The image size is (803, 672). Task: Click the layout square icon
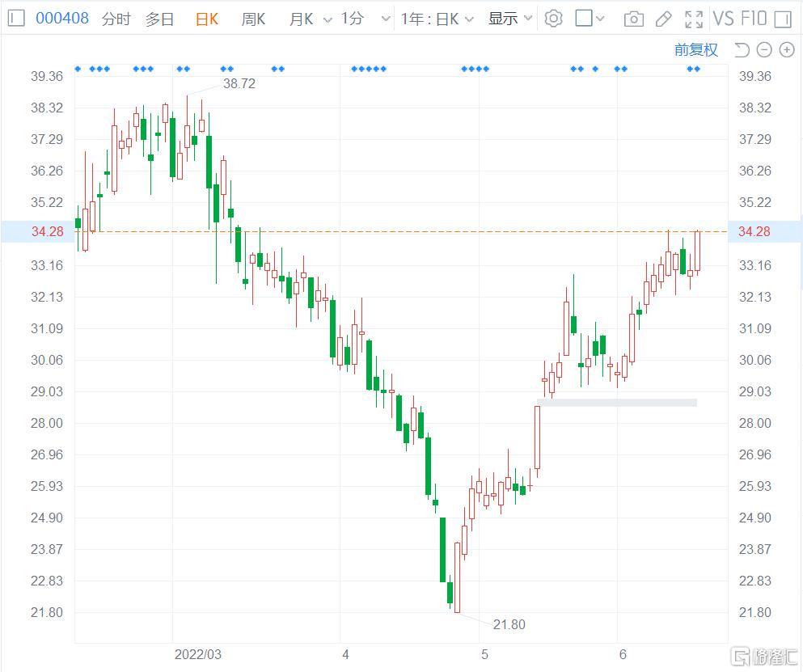coord(584,19)
